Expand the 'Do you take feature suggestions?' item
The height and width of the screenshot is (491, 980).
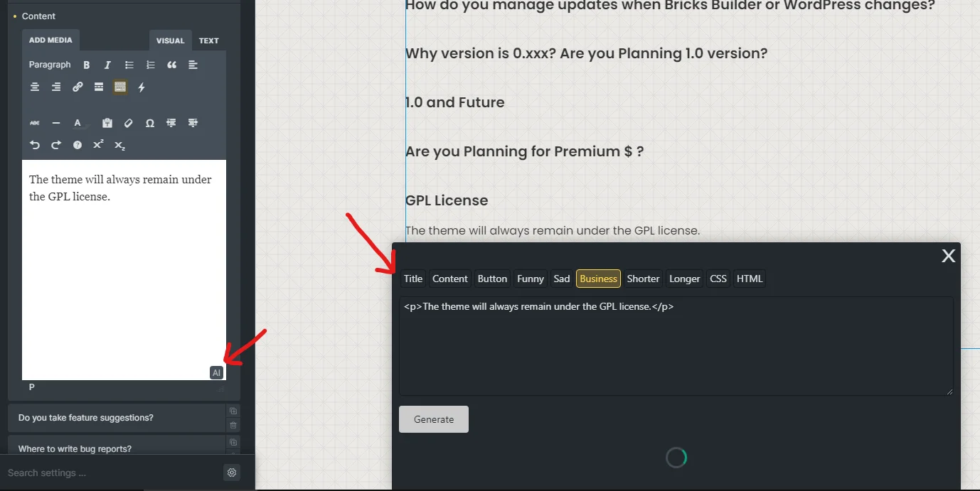[86, 418]
